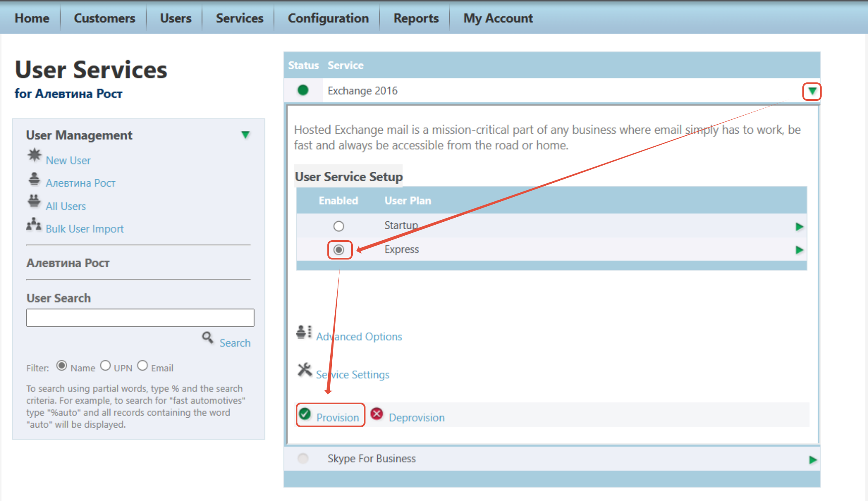Open the Service Settings link
The image size is (868, 501).
click(x=353, y=374)
